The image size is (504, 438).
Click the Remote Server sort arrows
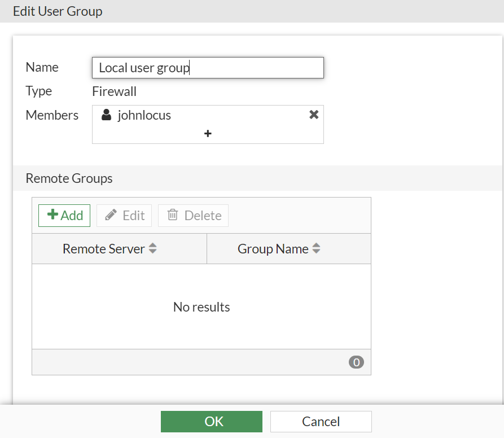(x=152, y=248)
